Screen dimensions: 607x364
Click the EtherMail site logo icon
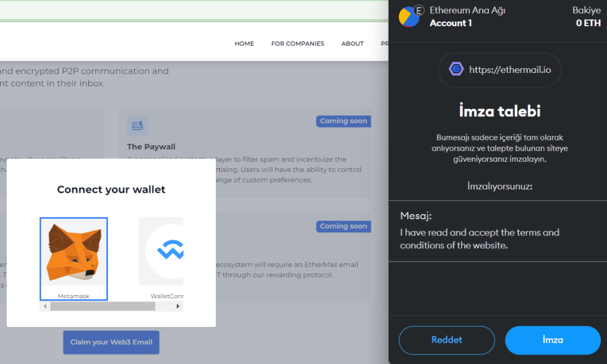click(456, 69)
